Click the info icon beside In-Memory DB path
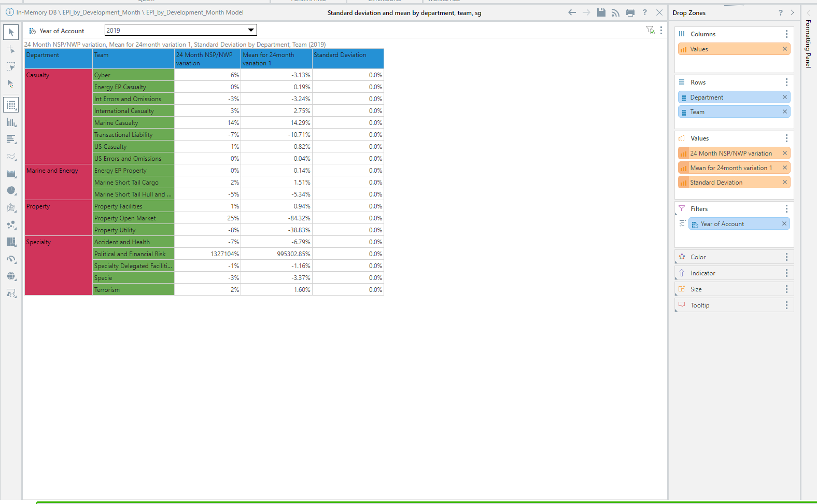 point(9,12)
